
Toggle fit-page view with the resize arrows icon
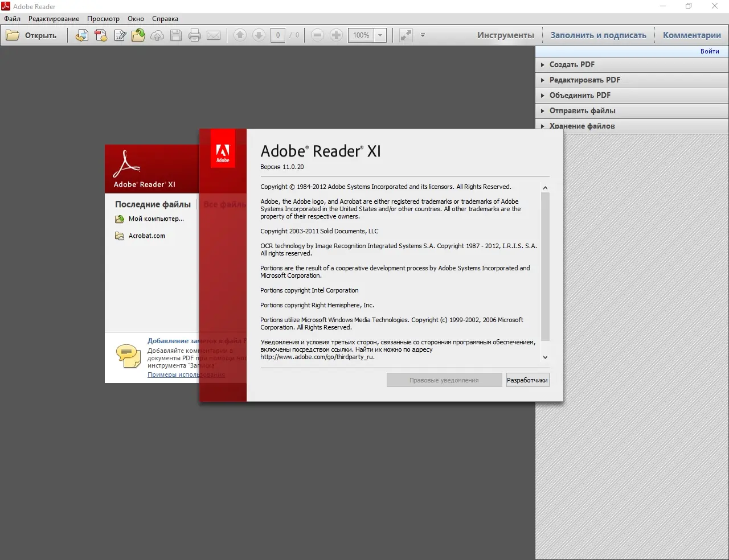tap(406, 35)
